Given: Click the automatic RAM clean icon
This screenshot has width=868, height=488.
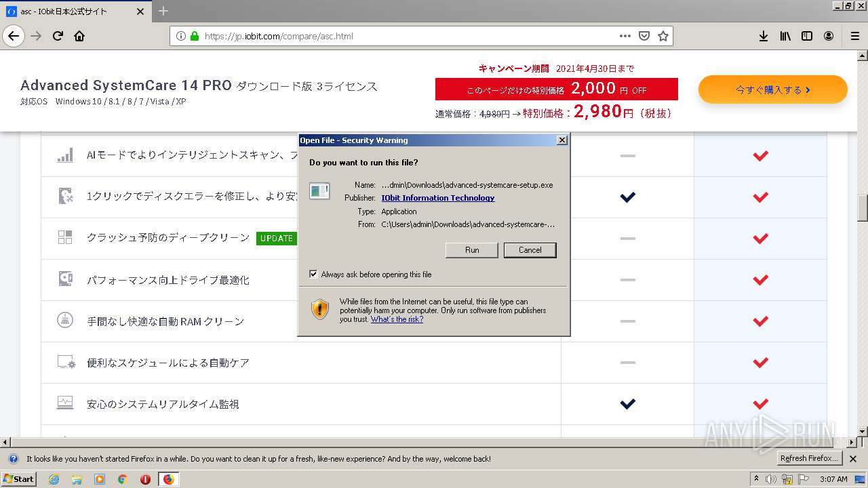Looking at the screenshot, I should pos(65,320).
